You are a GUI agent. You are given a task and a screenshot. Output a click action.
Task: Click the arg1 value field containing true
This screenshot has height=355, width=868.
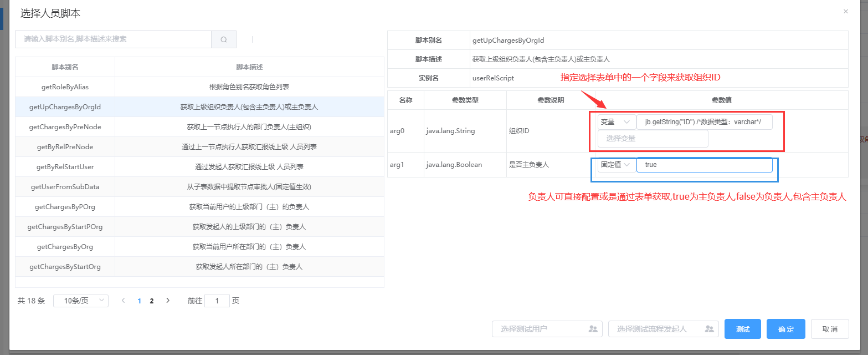pos(705,165)
